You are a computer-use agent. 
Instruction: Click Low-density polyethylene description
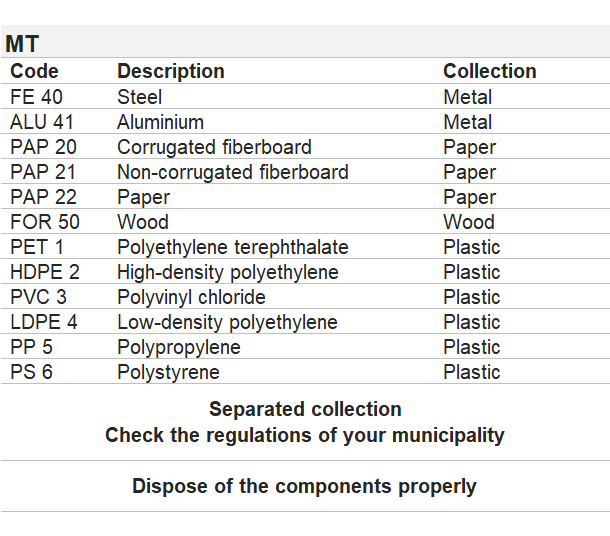[227, 322]
